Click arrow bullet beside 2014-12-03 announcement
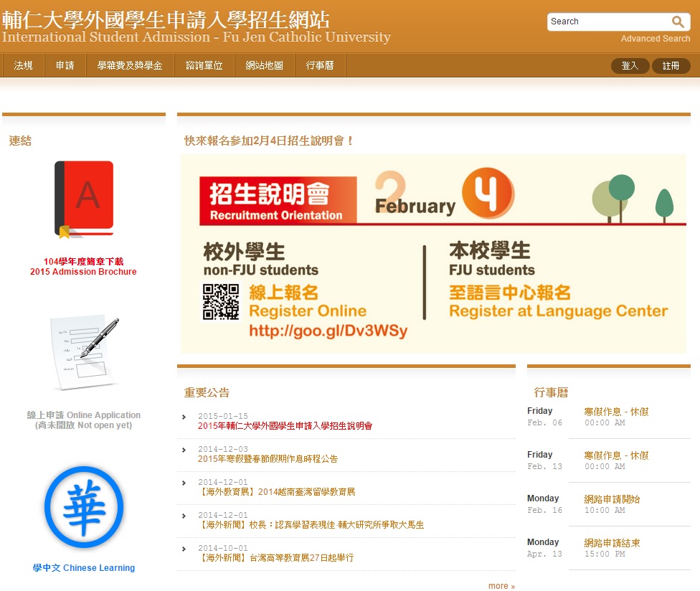The width and height of the screenshot is (700, 591). (184, 450)
